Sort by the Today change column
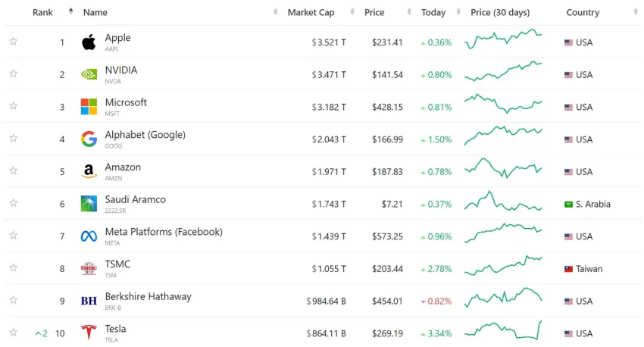The image size is (644, 347). pyautogui.click(x=433, y=12)
